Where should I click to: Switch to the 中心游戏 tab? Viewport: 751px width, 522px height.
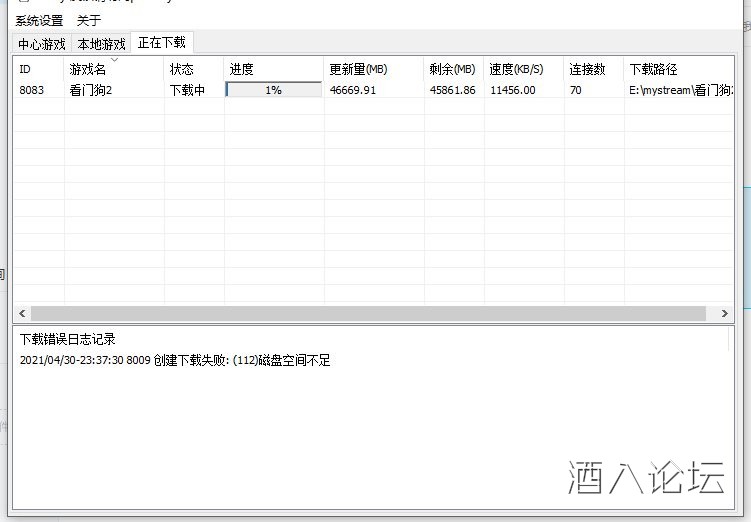(41, 44)
